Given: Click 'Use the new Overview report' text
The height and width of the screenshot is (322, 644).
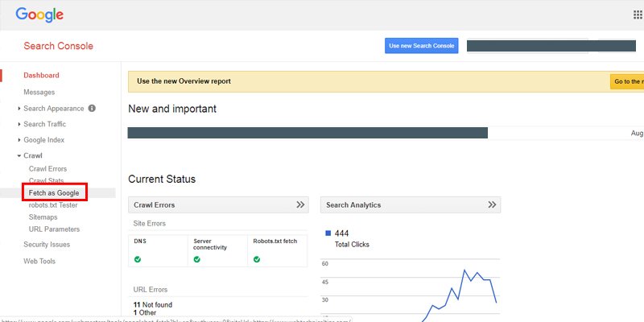Looking at the screenshot, I should click(x=184, y=81).
